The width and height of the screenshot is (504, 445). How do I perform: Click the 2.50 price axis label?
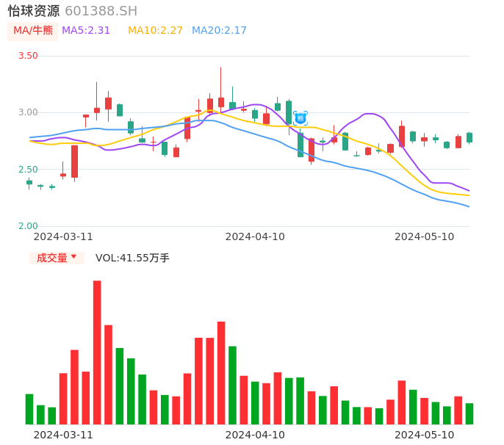tap(27, 170)
